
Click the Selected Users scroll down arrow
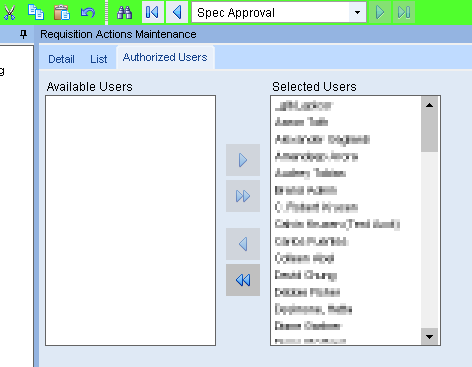pos(429,337)
